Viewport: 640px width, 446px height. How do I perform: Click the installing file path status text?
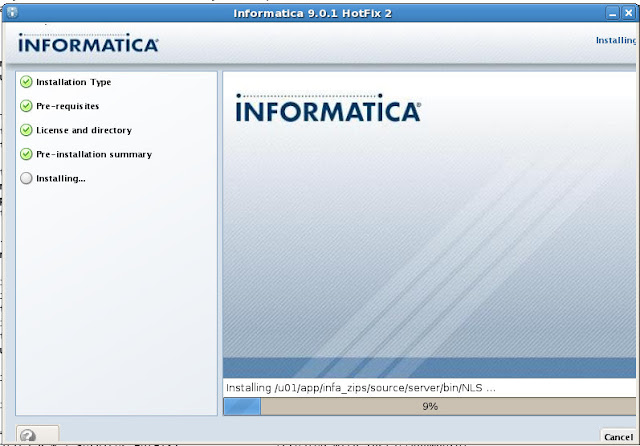click(x=360, y=387)
